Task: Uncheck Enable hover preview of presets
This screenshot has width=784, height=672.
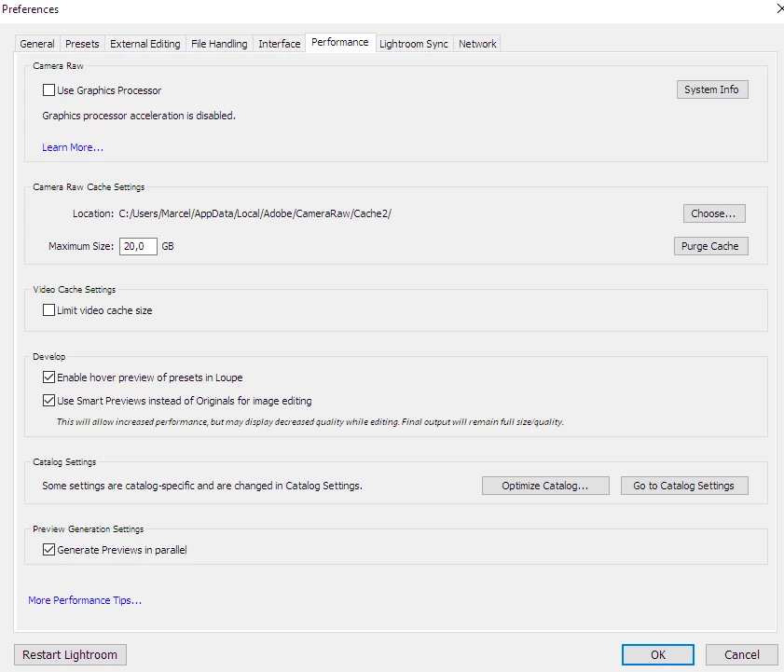Action: [x=48, y=377]
